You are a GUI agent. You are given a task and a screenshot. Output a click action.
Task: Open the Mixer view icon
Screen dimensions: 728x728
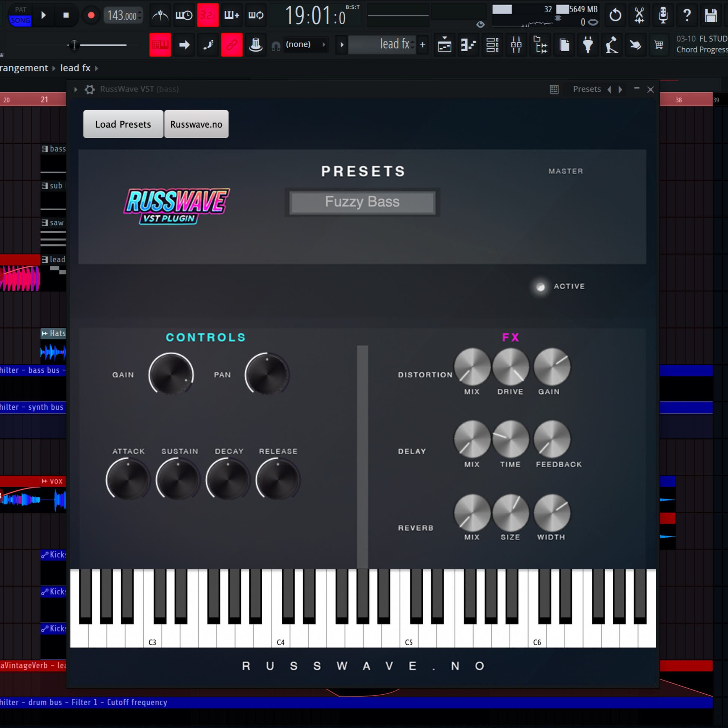point(516,45)
